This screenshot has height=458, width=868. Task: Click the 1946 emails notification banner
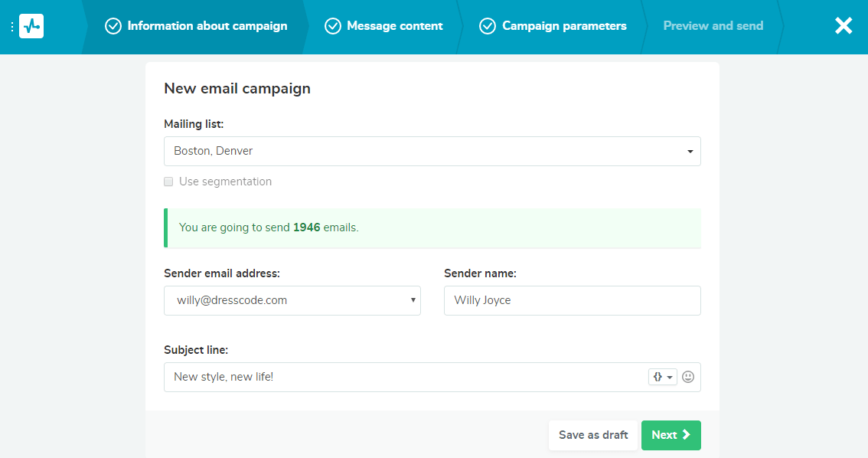click(x=432, y=227)
